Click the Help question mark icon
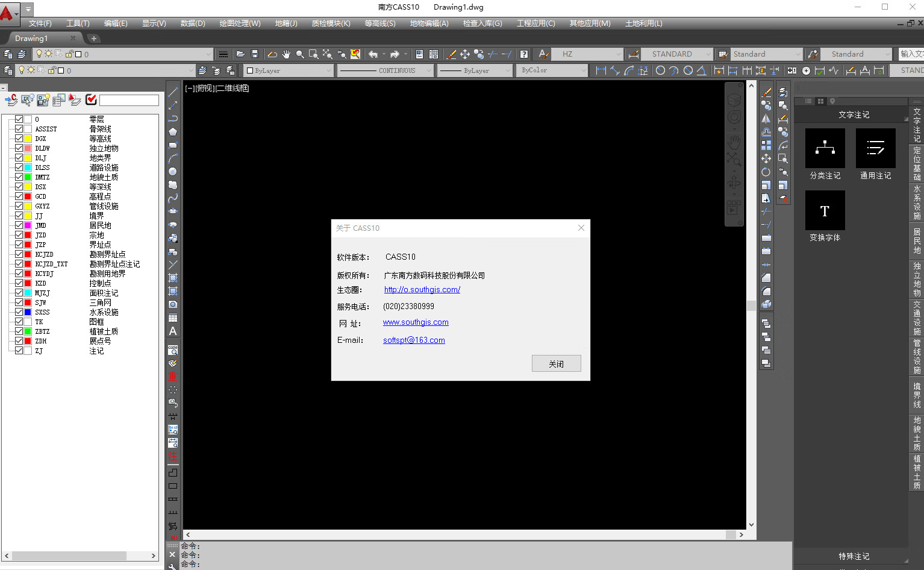This screenshot has width=924, height=570. pos(524,54)
